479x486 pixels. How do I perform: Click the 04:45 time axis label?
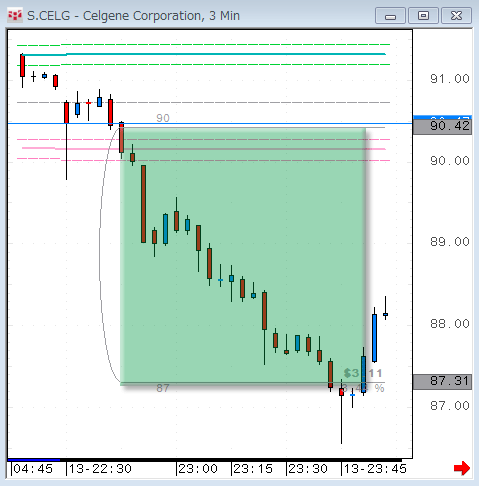click(33, 469)
